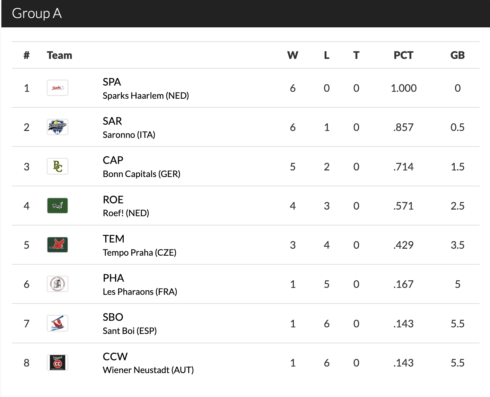The height and width of the screenshot is (397, 490).
Task: Open the Bonn Capitals logo
Action: point(57,166)
